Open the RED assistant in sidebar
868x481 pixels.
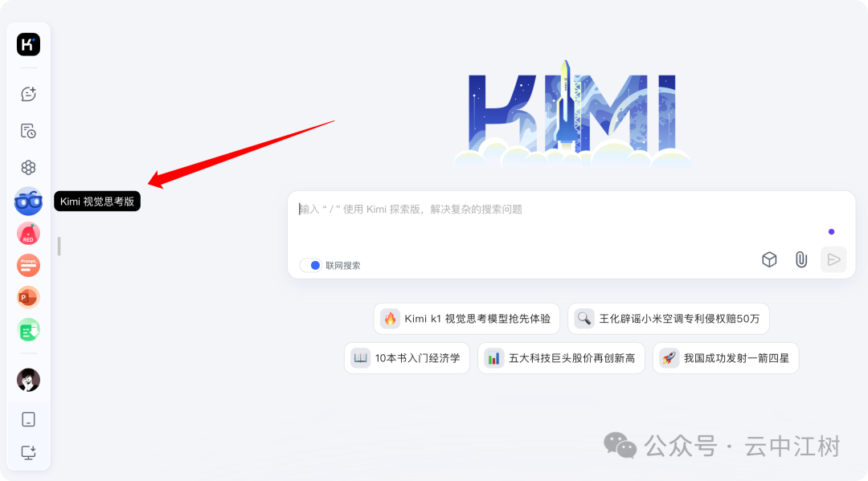28,234
